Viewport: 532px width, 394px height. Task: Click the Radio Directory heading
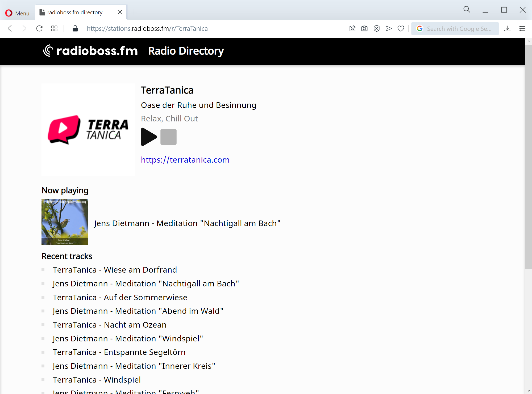click(x=186, y=51)
